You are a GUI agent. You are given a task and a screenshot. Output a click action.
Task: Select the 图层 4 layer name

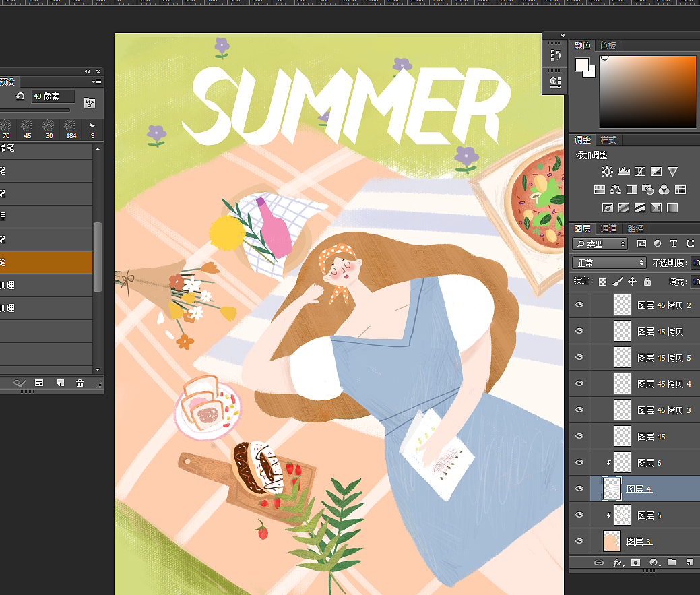(x=639, y=489)
